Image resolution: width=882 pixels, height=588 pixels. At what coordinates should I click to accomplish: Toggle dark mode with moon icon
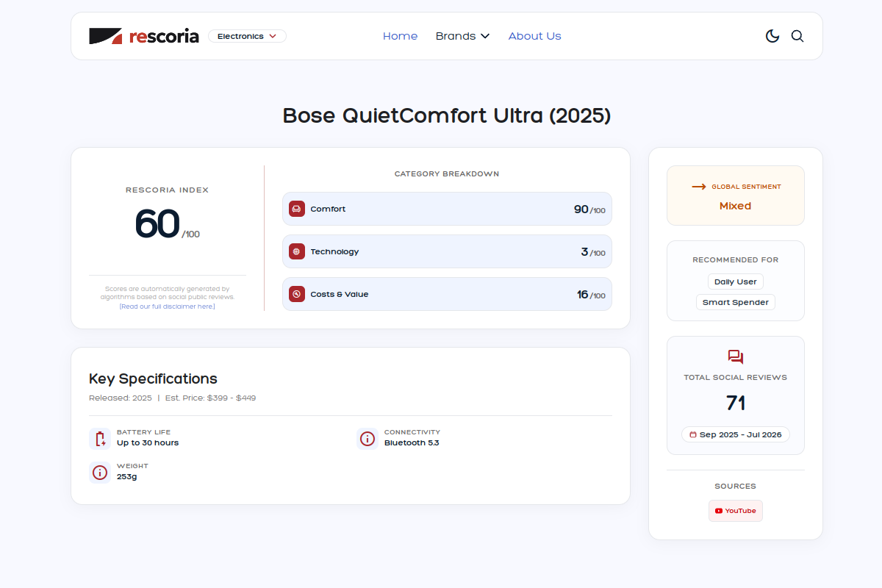[x=772, y=36]
